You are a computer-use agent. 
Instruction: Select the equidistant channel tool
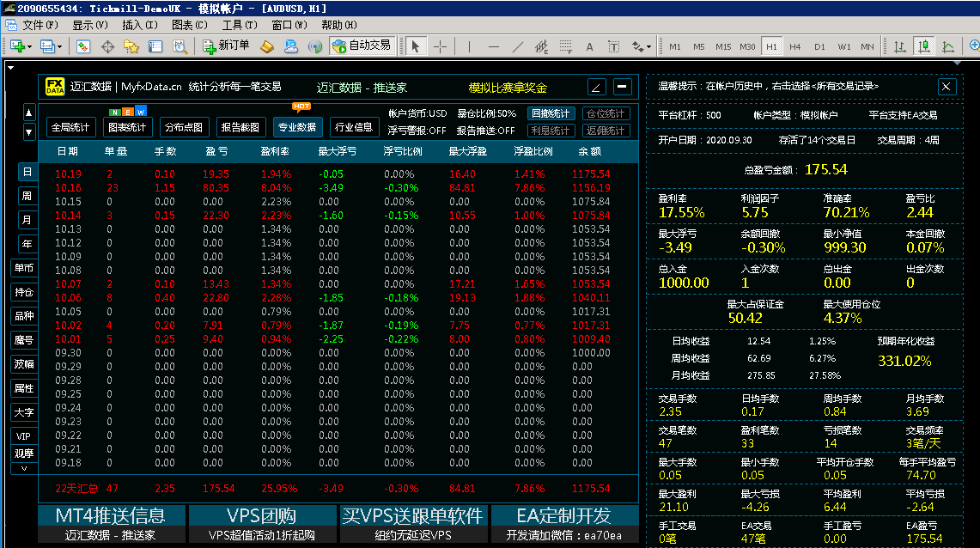pyautogui.click(x=541, y=46)
